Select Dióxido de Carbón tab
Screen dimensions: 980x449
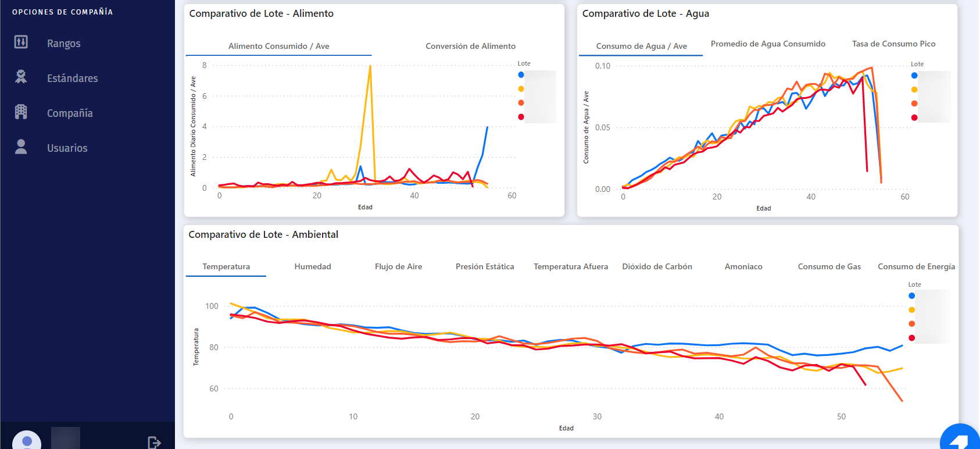pos(657,266)
